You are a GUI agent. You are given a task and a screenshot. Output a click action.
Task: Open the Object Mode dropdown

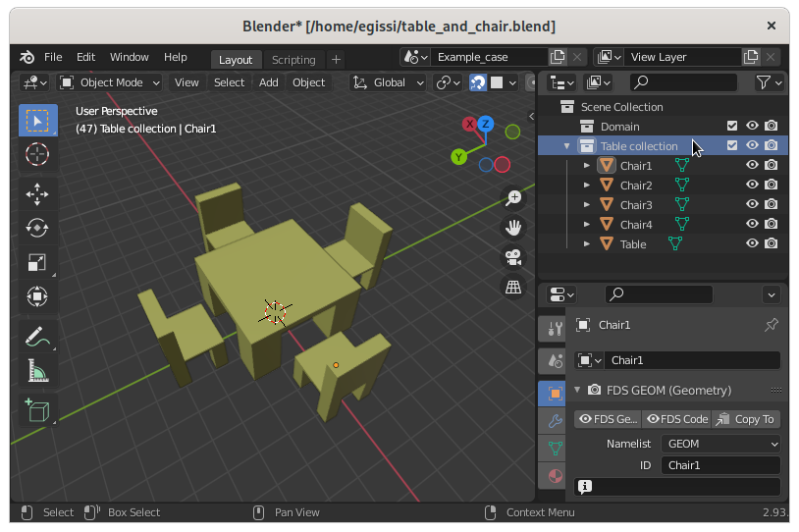[108, 82]
